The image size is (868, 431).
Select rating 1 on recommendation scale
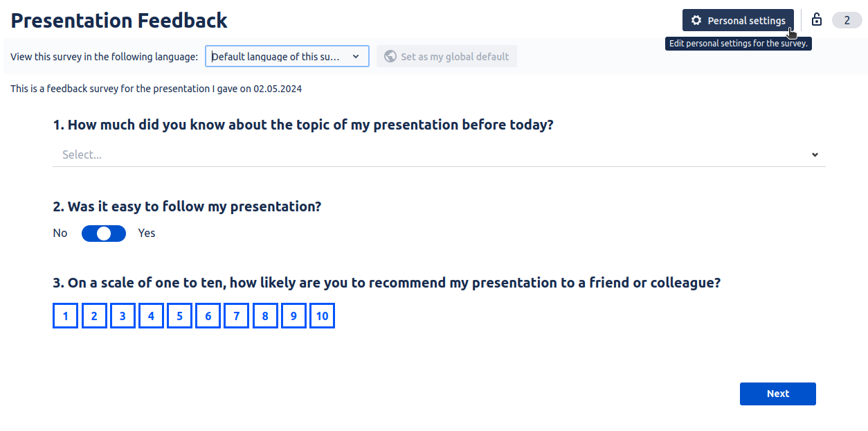[x=66, y=317]
